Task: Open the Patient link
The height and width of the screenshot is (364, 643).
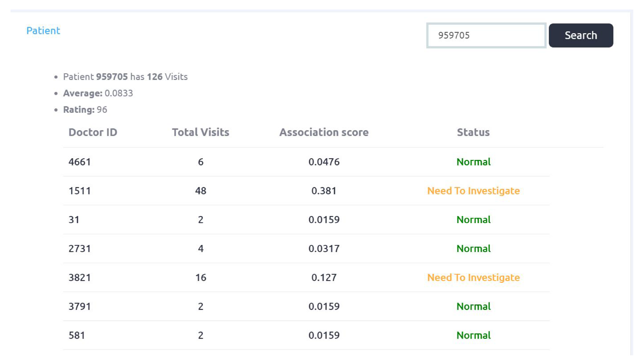Action: [43, 31]
